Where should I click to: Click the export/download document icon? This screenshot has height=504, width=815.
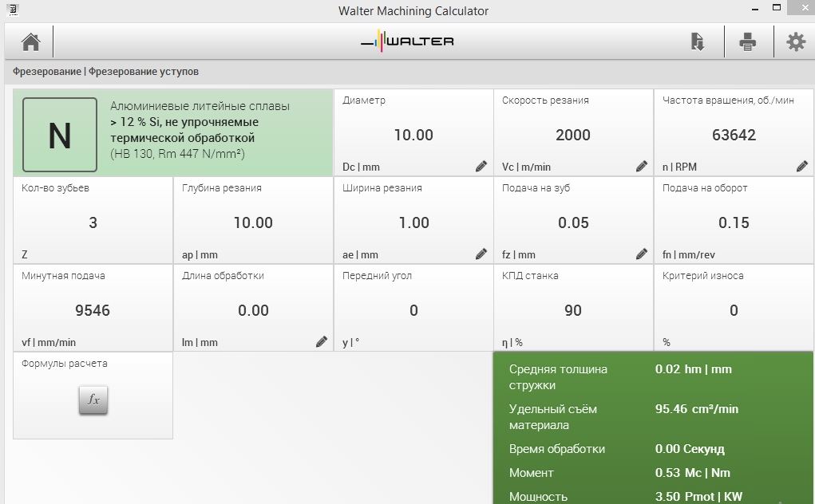[697, 41]
